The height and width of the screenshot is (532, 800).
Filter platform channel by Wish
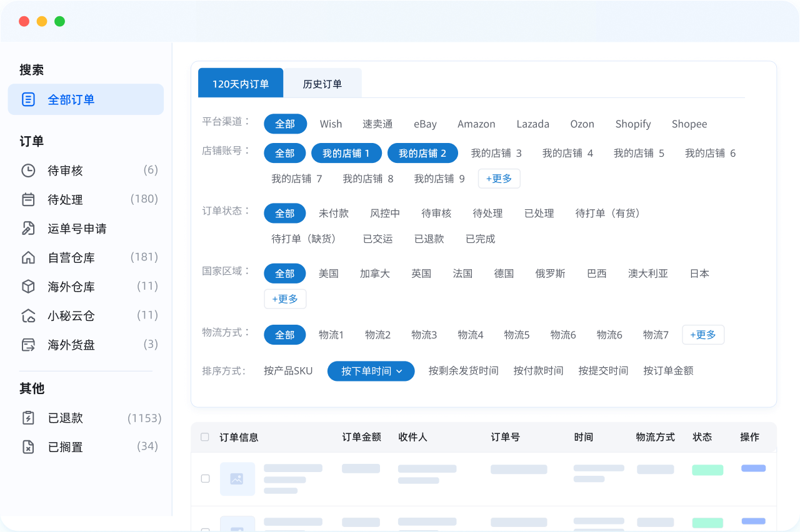(x=331, y=124)
